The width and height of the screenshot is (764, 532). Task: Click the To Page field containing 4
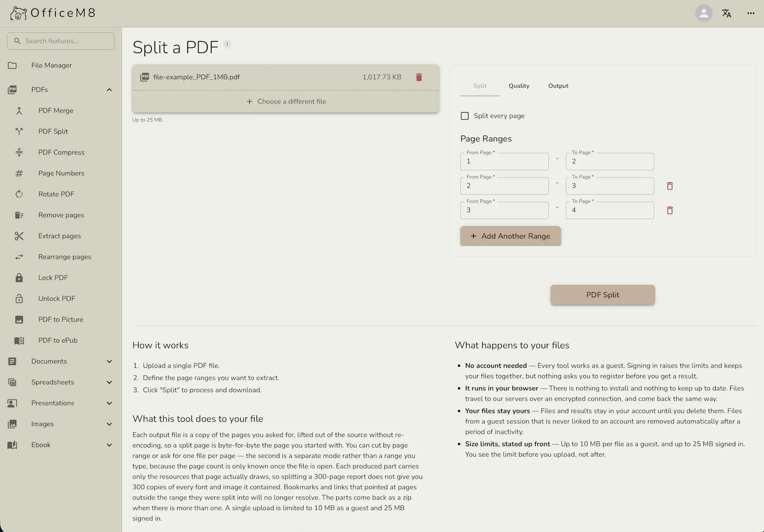(610, 210)
